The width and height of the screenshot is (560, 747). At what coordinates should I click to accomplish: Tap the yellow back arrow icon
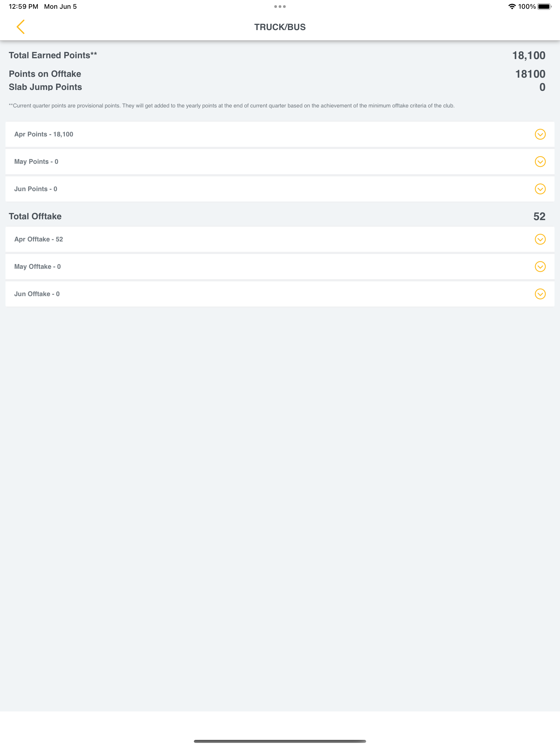(x=21, y=27)
